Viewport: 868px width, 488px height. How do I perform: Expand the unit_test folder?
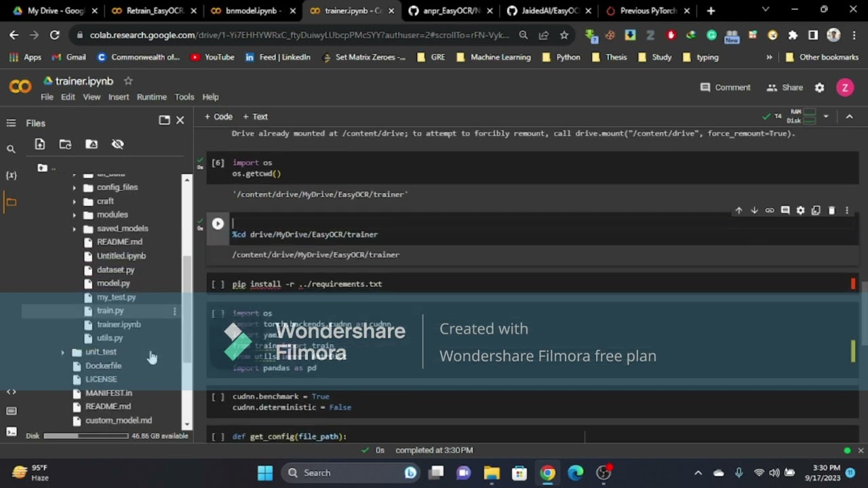(x=62, y=352)
